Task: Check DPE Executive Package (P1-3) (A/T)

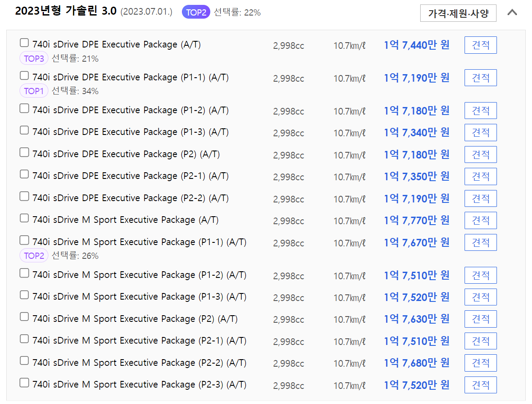Action: pos(24,130)
